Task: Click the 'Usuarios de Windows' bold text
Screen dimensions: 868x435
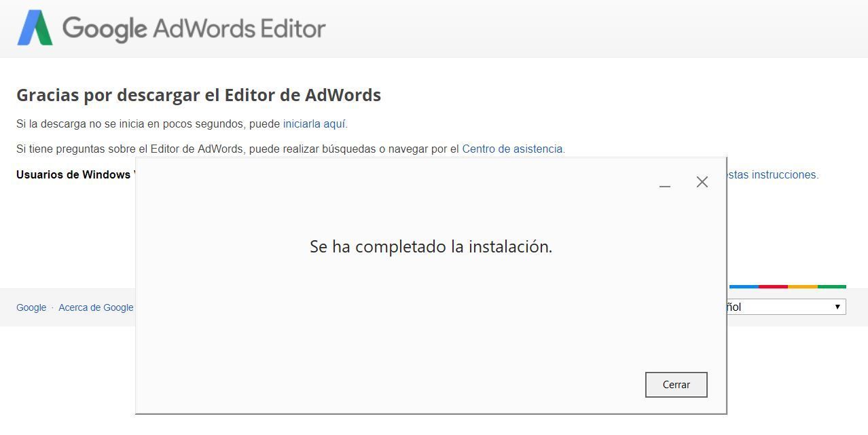Action: click(75, 174)
